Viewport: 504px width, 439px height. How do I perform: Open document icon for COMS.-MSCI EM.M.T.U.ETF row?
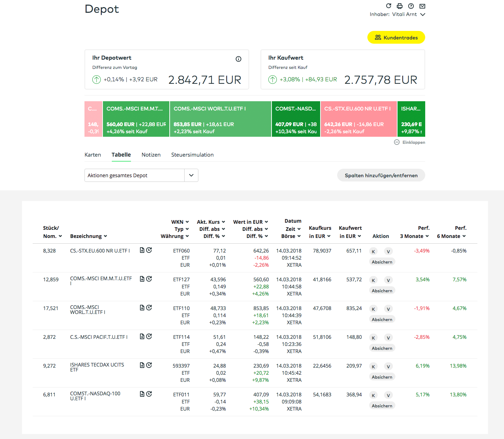tap(142, 279)
